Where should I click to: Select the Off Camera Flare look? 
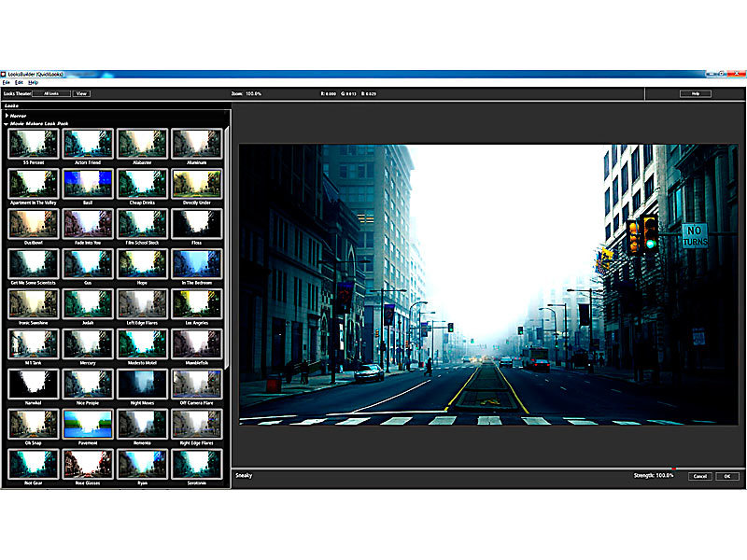pos(196,384)
